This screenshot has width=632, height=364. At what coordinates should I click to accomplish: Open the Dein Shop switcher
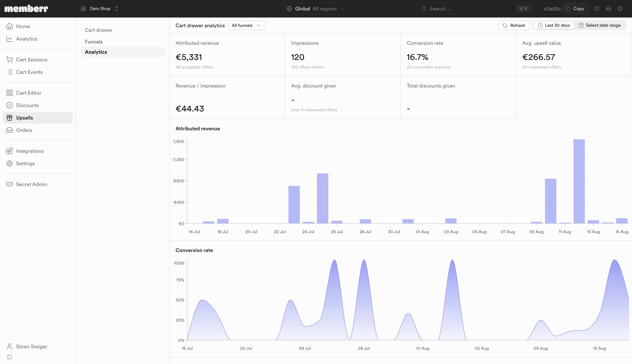point(100,9)
